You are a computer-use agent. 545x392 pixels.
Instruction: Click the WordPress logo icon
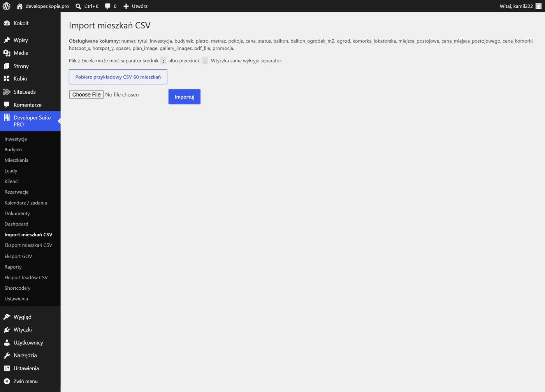coord(7,6)
